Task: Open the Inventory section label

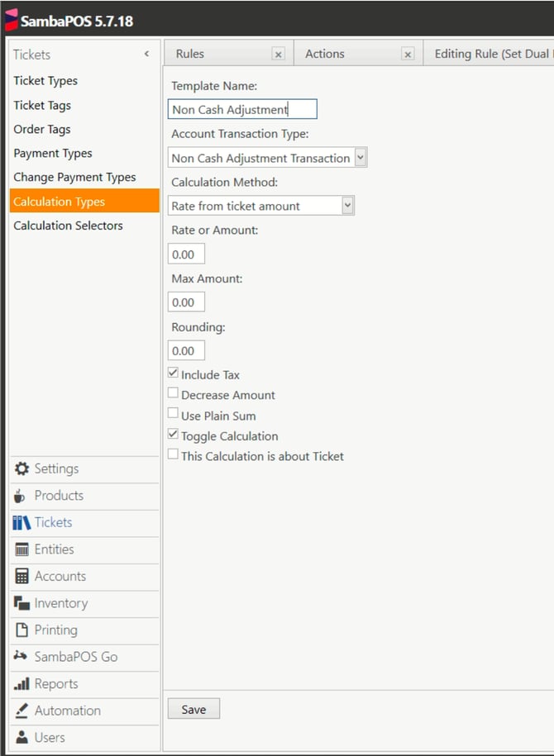Action: coord(61,603)
